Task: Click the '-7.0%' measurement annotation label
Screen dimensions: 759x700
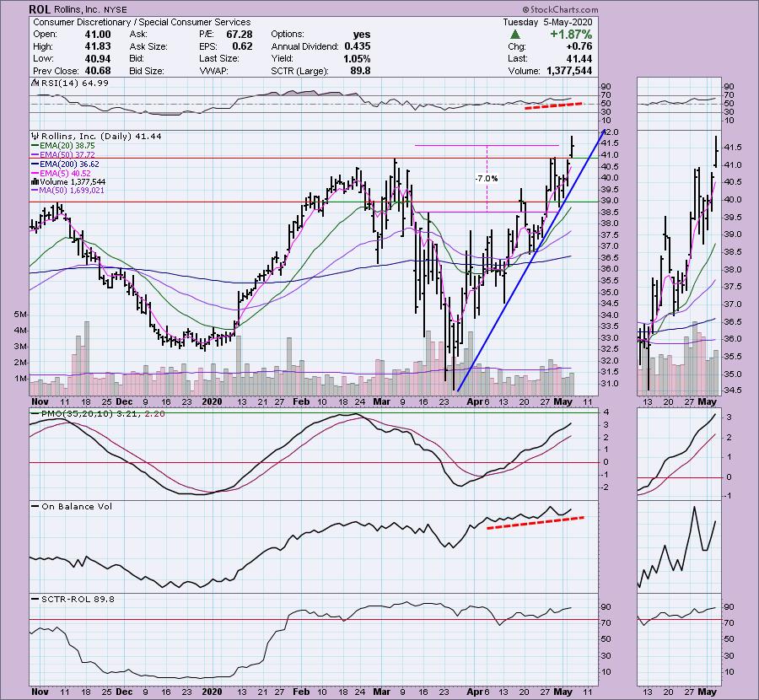Action: pyautogui.click(x=487, y=179)
